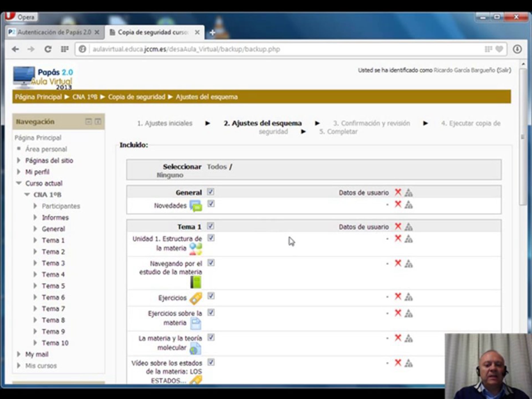Click Ajustes del esquema breadcrumb
The height and width of the screenshot is (399, 532).
207,97
